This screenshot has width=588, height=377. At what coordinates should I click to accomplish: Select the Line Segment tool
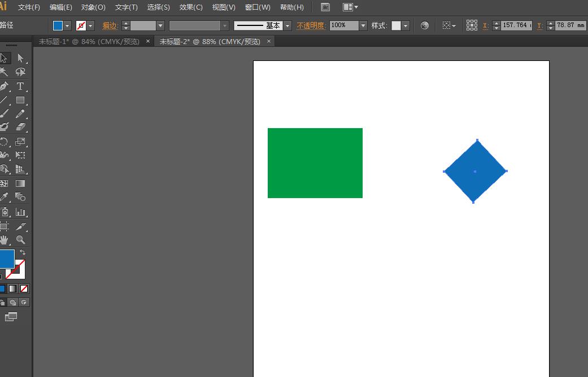coord(4,100)
